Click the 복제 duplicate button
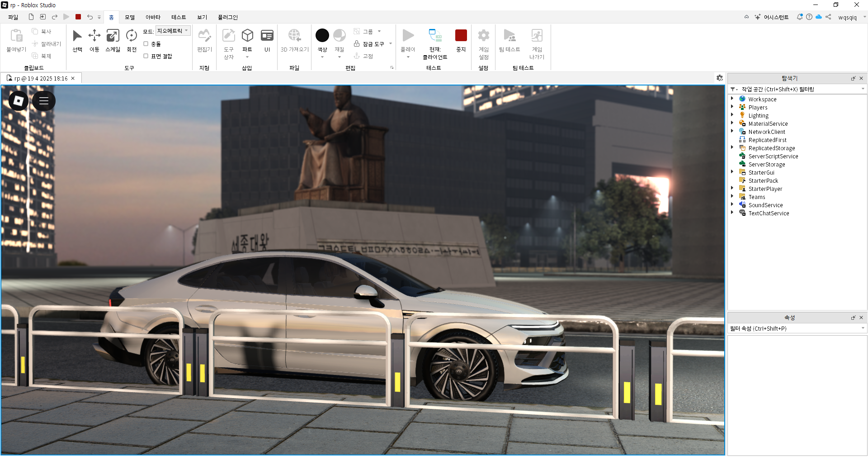The width and height of the screenshot is (868, 460). tap(42, 56)
